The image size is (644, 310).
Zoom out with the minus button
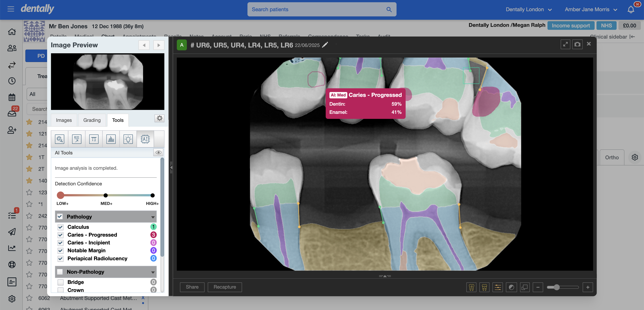click(538, 287)
